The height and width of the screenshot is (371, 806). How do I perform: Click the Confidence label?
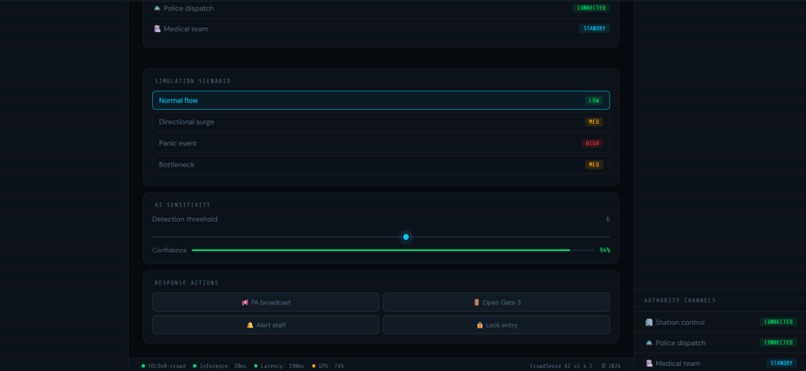click(169, 250)
